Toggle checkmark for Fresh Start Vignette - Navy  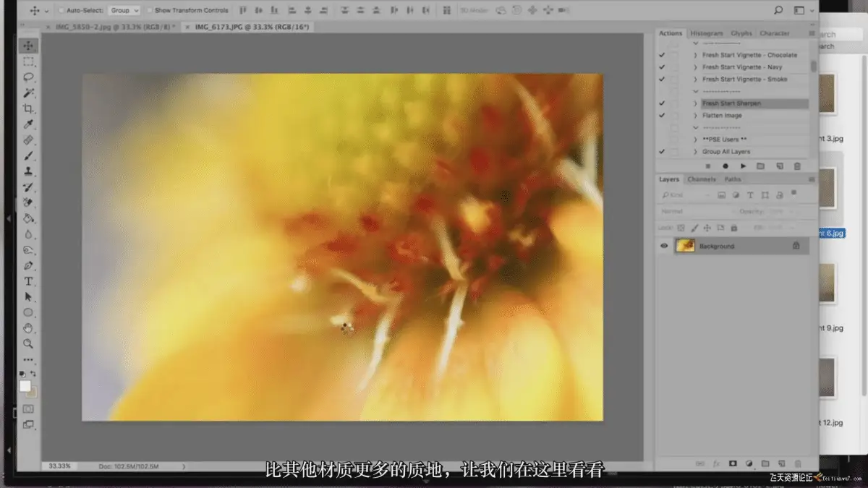click(x=662, y=67)
